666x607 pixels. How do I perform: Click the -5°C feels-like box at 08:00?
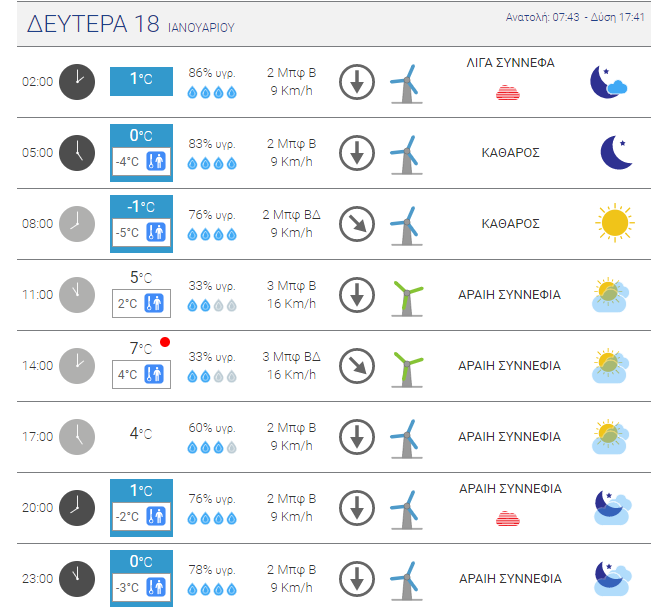coord(141,232)
